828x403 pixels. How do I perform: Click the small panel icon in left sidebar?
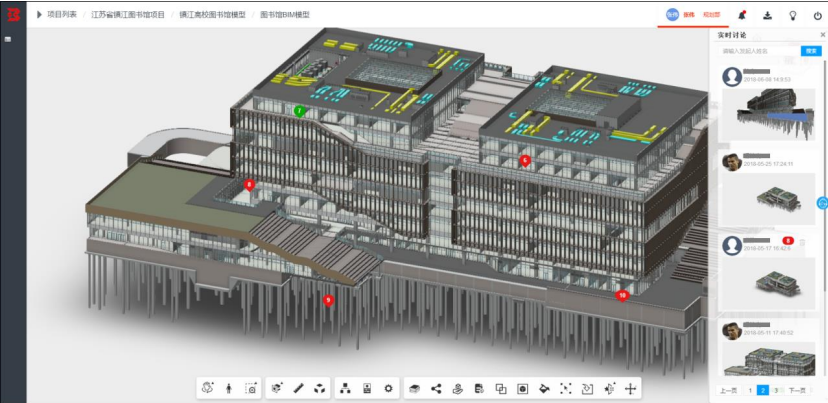(x=8, y=39)
